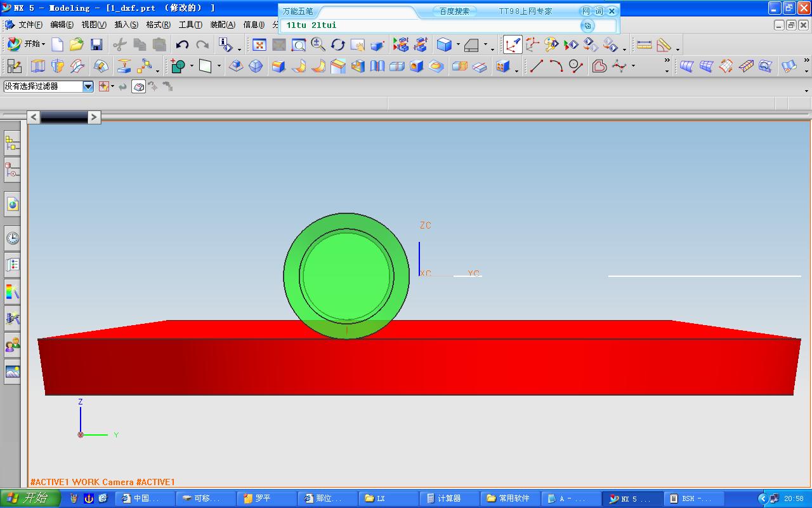Select the Line curve tool

click(537, 66)
